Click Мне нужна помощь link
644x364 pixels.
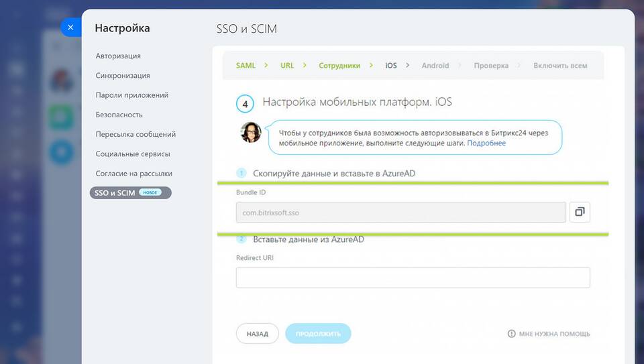click(x=554, y=334)
